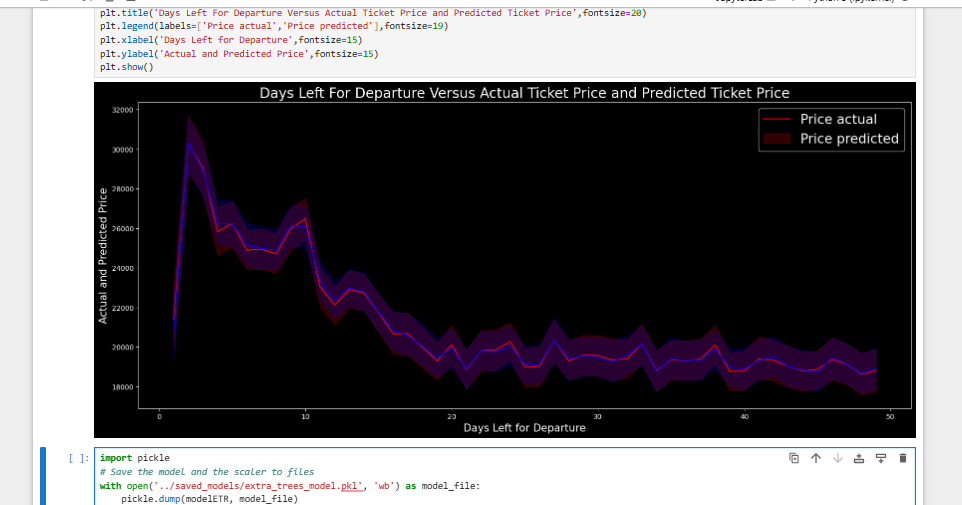Click the Actual and Predicted Price axis label
This screenshot has height=505, width=962.
[102, 255]
